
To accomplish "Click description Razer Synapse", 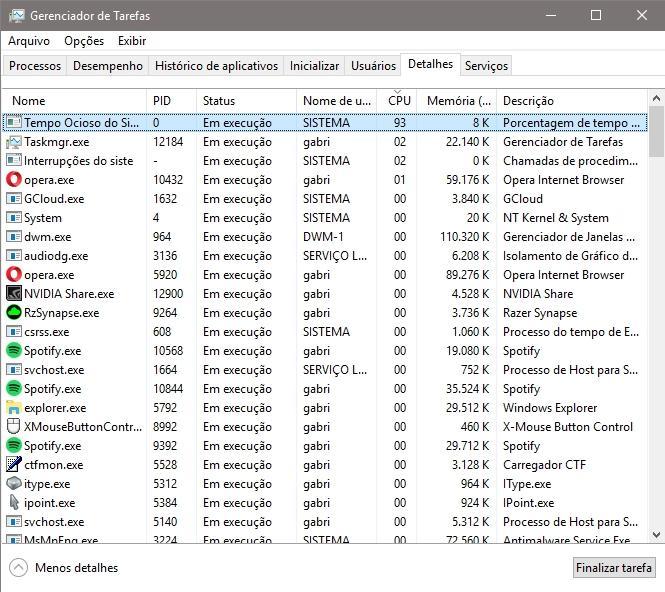I will 540,313.
